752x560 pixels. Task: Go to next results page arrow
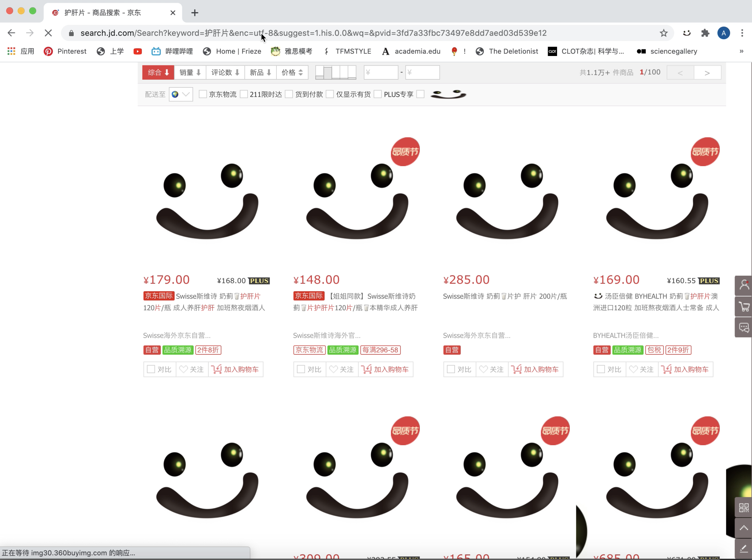(707, 72)
